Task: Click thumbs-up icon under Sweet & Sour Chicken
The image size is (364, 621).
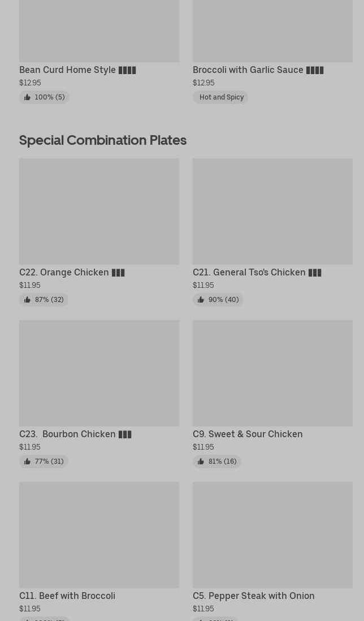Action: [201, 462]
